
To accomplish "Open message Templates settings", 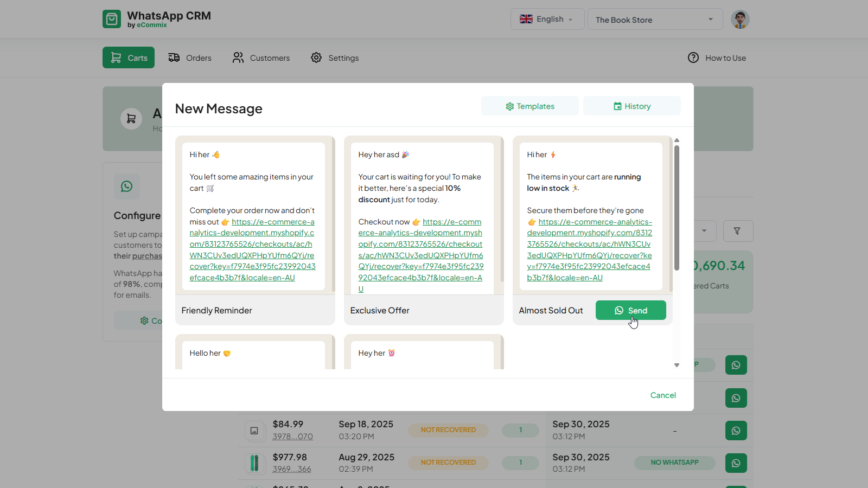I will [x=529, y=106].
